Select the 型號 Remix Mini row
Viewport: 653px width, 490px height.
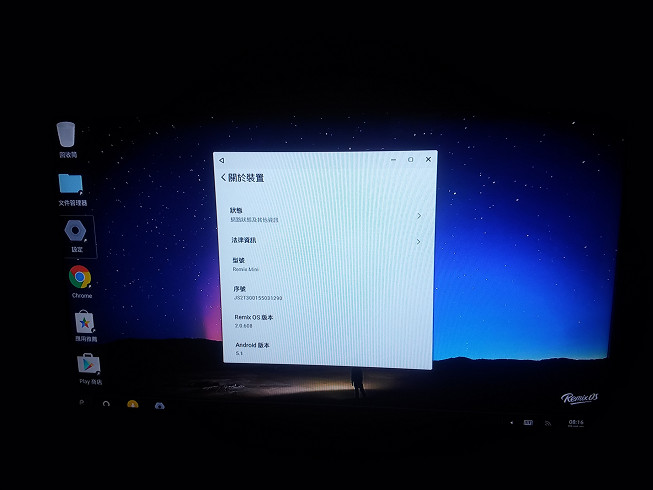[x=326, y=264]
